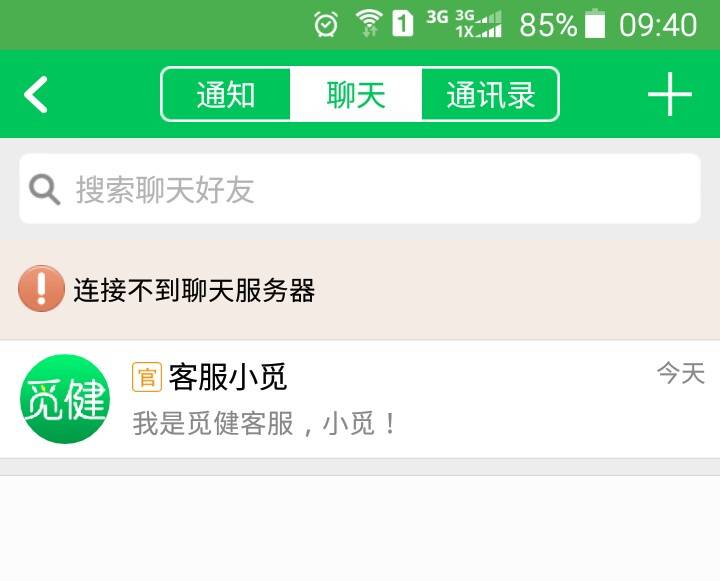This screenshot has height=581, width=720.
Task: Tap message preview 我是觅健客服，小觅！
Action: pyautogui.click(x=264, y=423)
